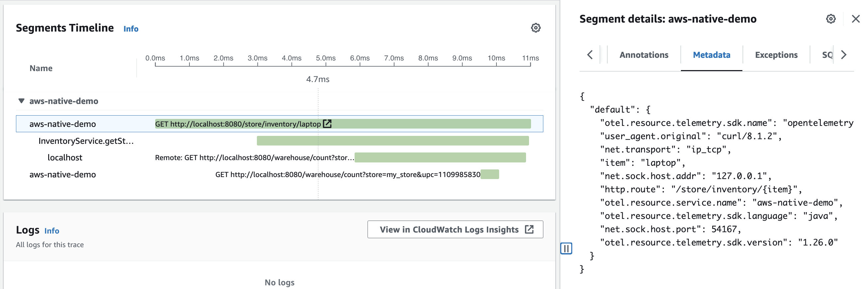The image size is (868, 289).
Task: Collapse the aws-native-demo segment group
Action: coord(21,101)
